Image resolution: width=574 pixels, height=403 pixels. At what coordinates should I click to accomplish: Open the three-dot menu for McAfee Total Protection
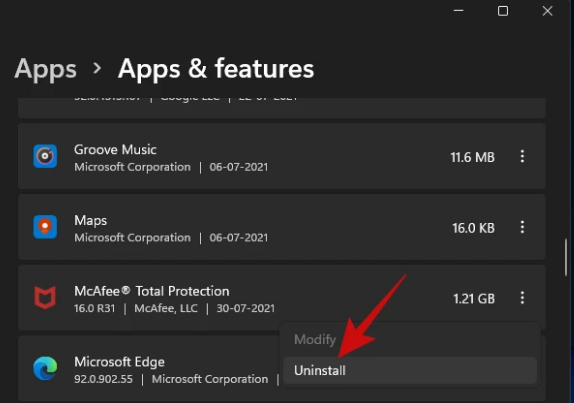click(522, 298)
